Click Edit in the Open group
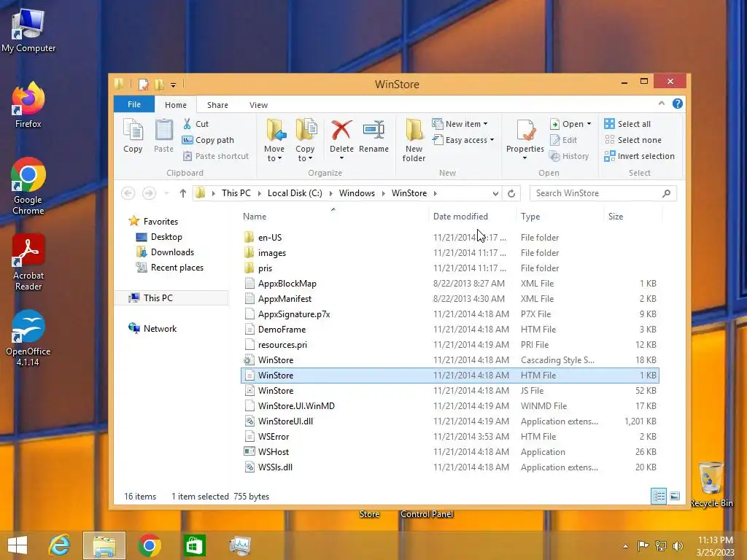747x560 pixels. click(563, 140)
